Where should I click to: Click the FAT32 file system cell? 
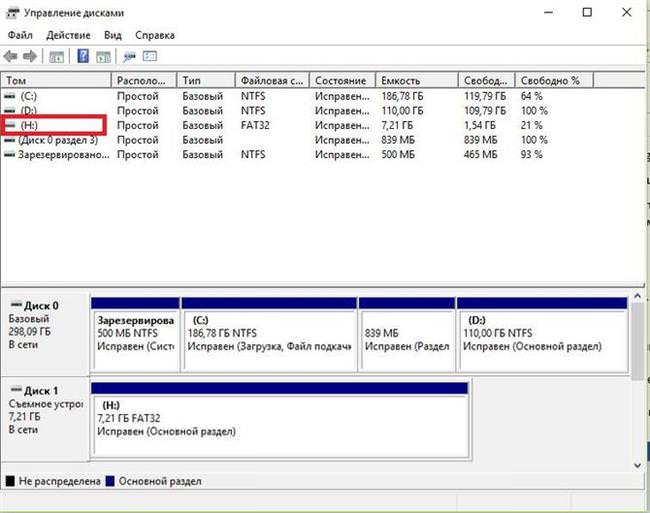pyautogui.click(x=255, y=125)
